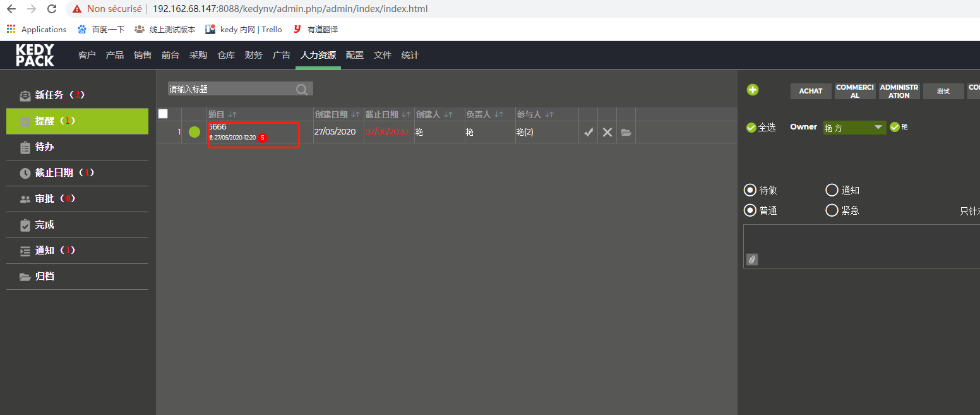
Task: Reload the page with browser refresh icon
Action: pyautogui.click(x=52, y=9)
